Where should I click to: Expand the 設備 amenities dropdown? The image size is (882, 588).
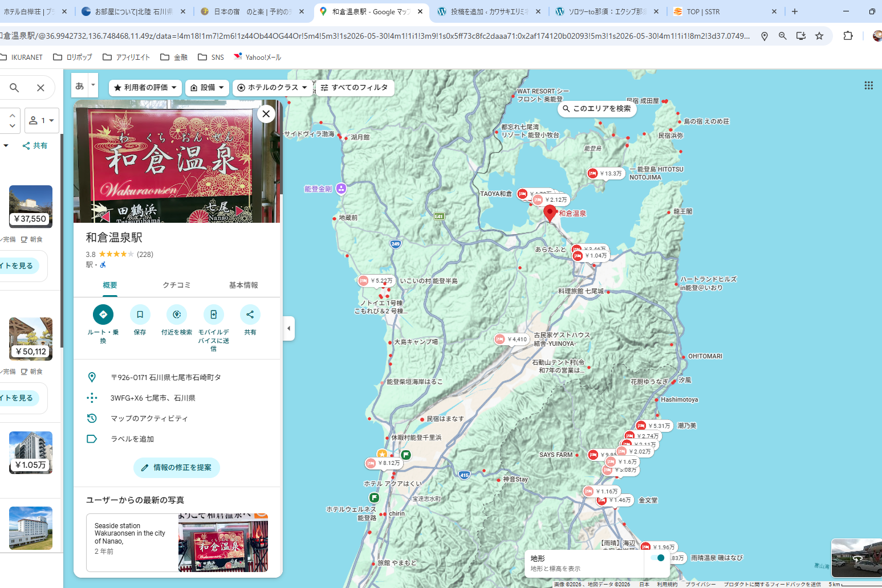(x=207, y=88)
